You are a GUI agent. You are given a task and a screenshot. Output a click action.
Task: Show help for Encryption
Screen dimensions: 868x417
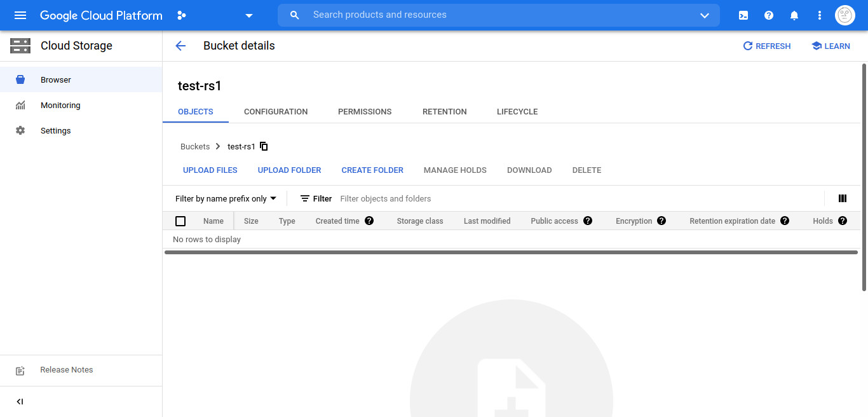[661, 221]
